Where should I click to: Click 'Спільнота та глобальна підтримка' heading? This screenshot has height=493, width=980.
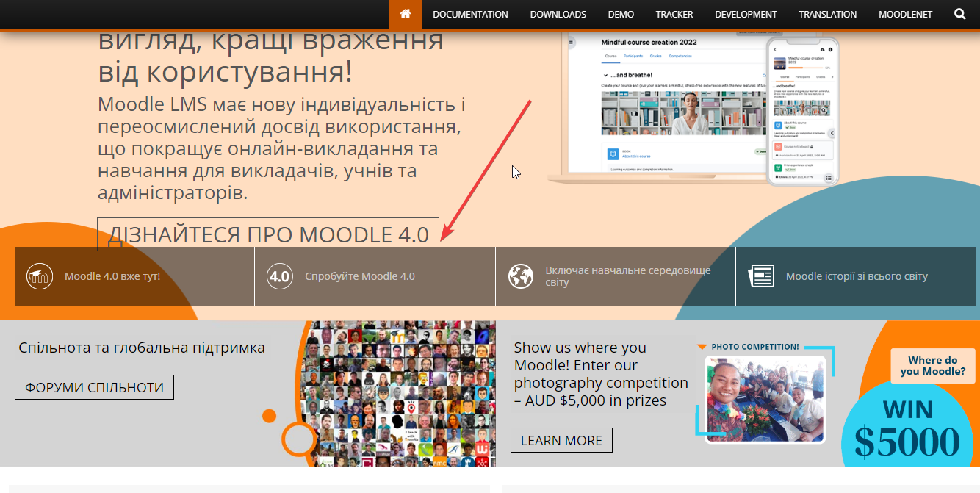click(142, 348)
